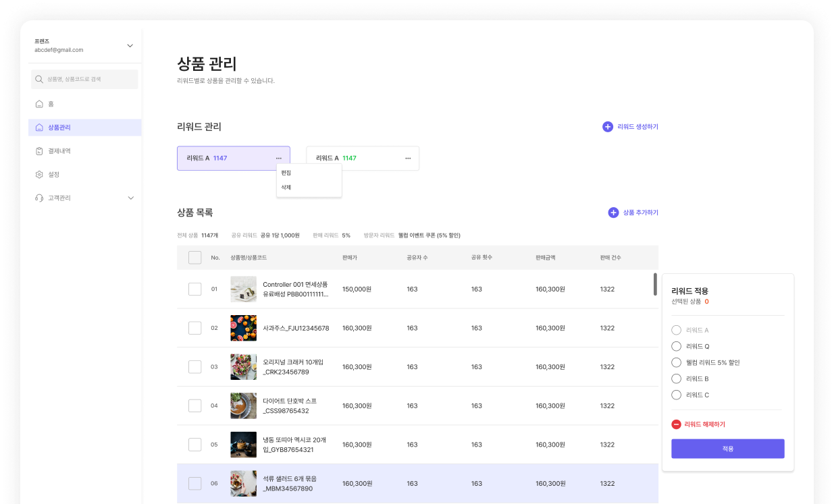Click the 150,000원 price cell
Screen dimensions: 834x504
(357, 289)
